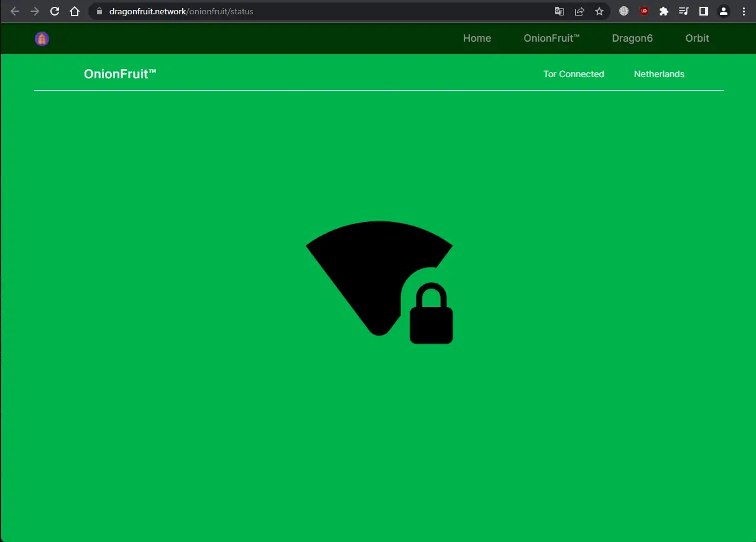Click the secured signal lock icon

[379, 282]
